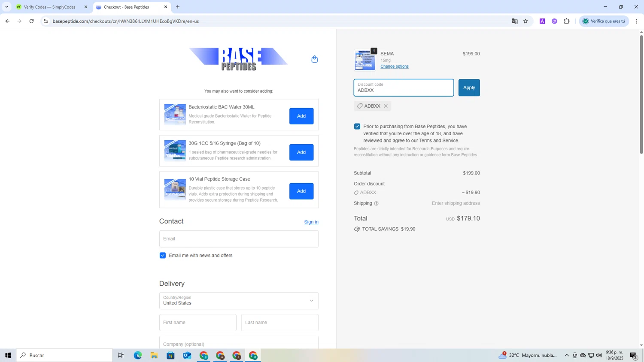Open the site information icon in address bar
Viewport: 644px width, 362px height.
tap(46, 21)
